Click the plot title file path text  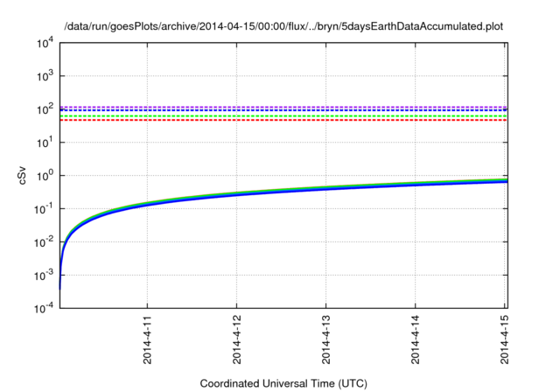point(283,27)
